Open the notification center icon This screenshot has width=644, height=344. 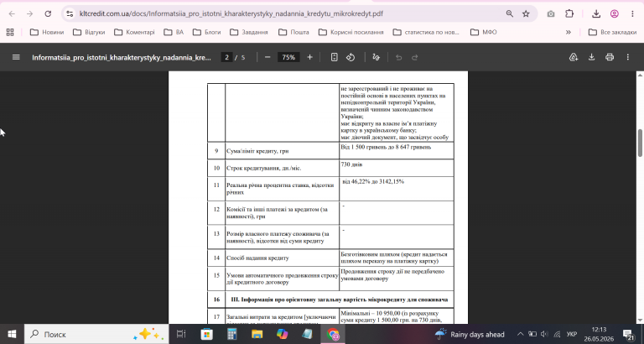[x=628, y=334]
